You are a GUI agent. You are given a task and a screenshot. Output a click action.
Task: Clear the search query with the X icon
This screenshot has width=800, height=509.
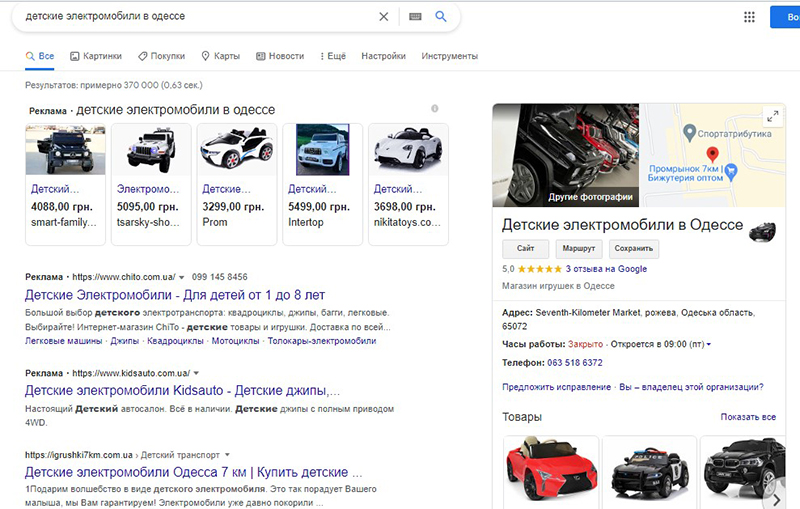[x=384, y=17]
